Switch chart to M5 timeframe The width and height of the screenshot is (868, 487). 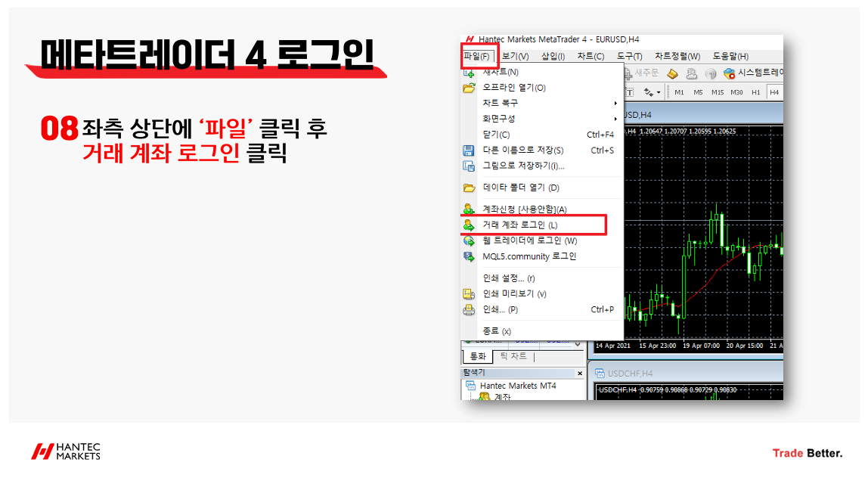698,92
